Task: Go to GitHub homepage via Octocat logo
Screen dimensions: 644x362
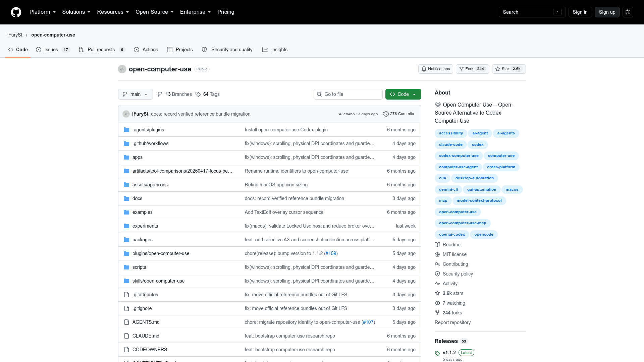Action: click(16, 12)
